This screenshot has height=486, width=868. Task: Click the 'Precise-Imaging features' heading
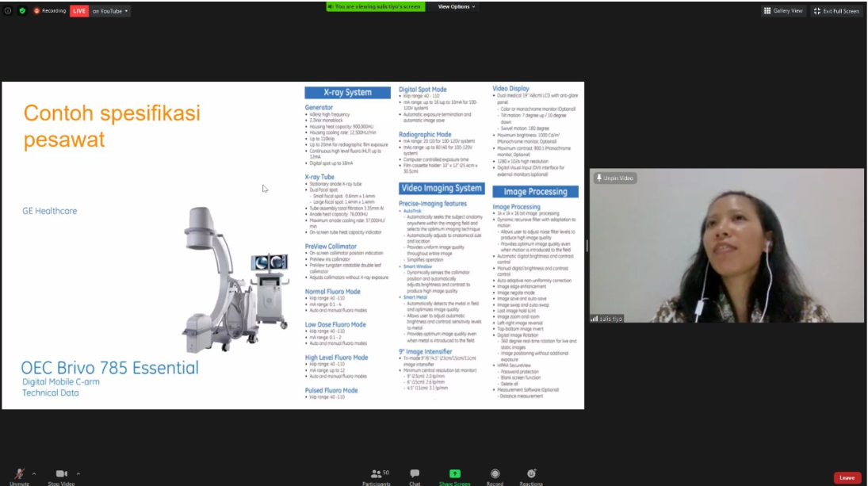[433, 204]
